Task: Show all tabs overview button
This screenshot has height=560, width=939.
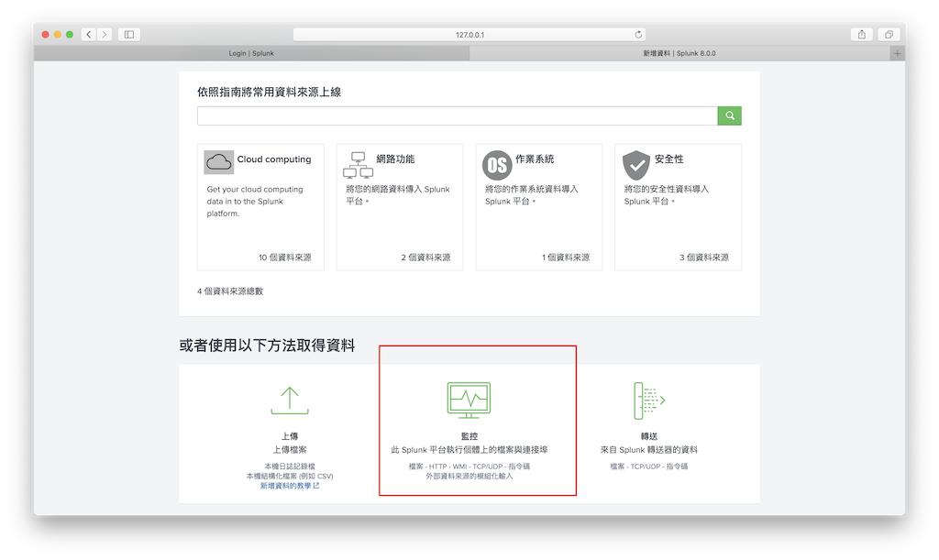Action: 889,35
